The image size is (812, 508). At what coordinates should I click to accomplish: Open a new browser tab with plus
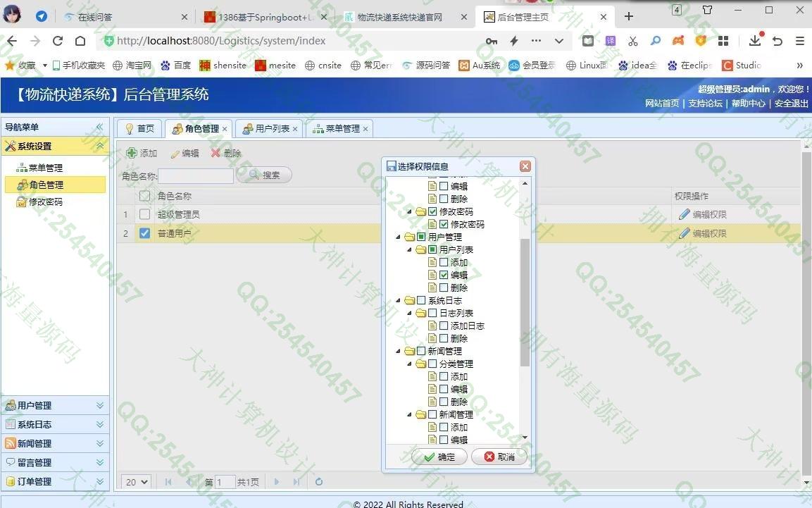click(x=629, y=17)
